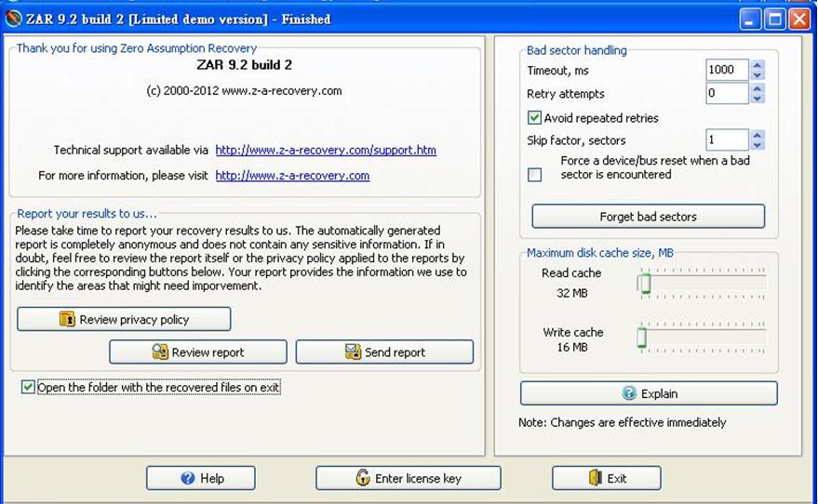This screenshot has height=504, width=818.
Task: Click 'Note: Changes are effective immediately' text
Action: (622, 422)
